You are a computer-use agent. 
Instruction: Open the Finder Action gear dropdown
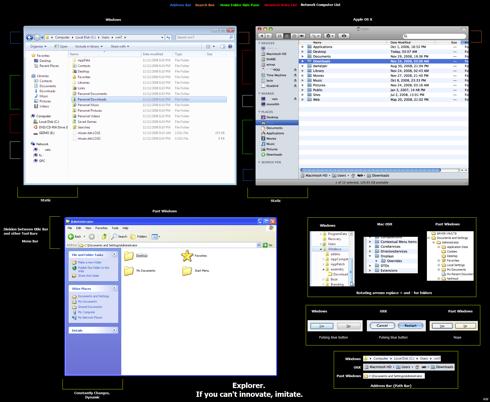(330, 36)
